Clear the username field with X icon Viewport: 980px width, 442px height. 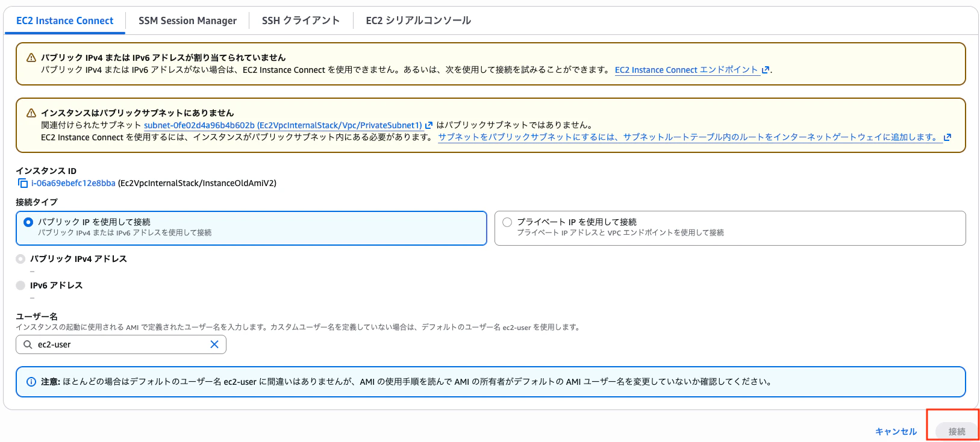tap(214, 344)
